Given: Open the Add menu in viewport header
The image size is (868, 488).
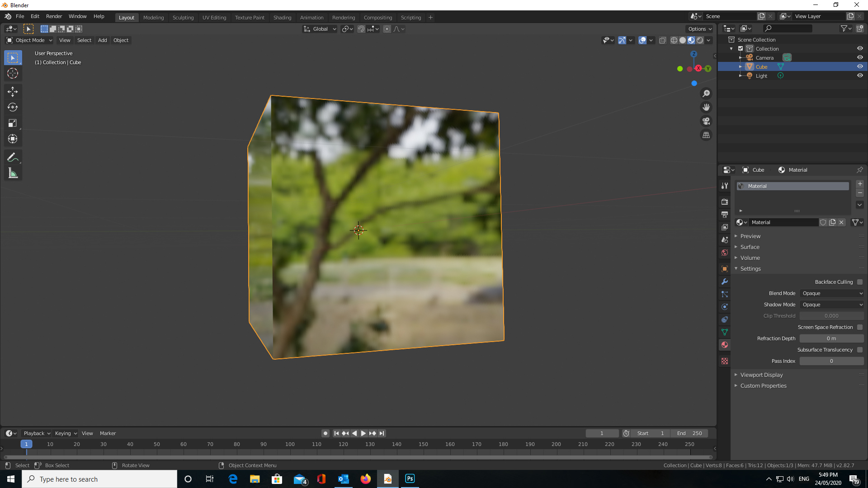Looking at the screenshot, I should (x=103, y=40).
